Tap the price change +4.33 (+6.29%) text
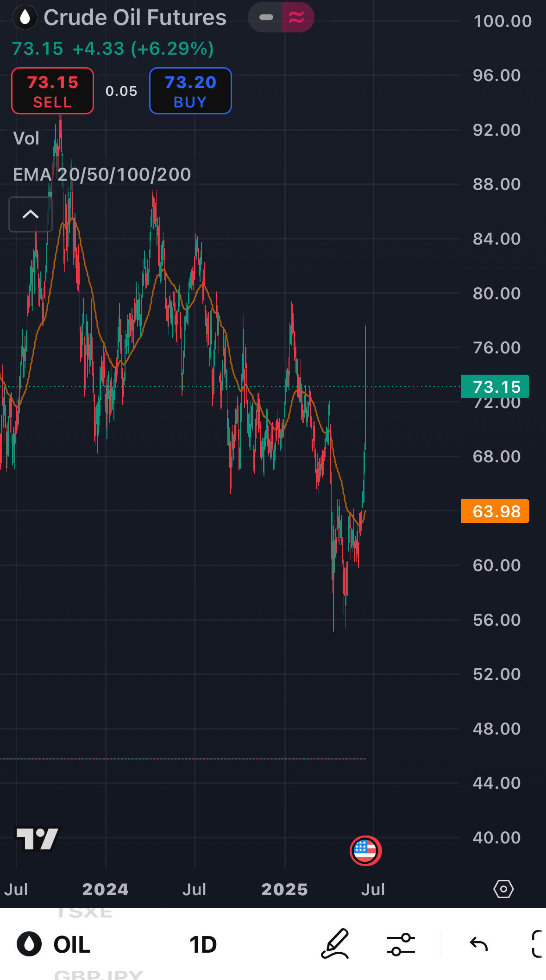 [143, 49]
